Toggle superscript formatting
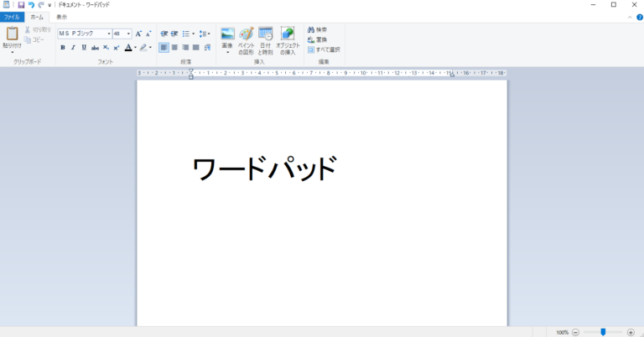 tap(117, 48)
